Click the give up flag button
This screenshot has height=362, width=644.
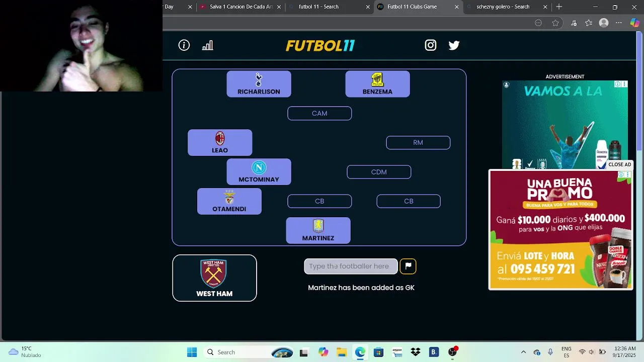point(408,266)
